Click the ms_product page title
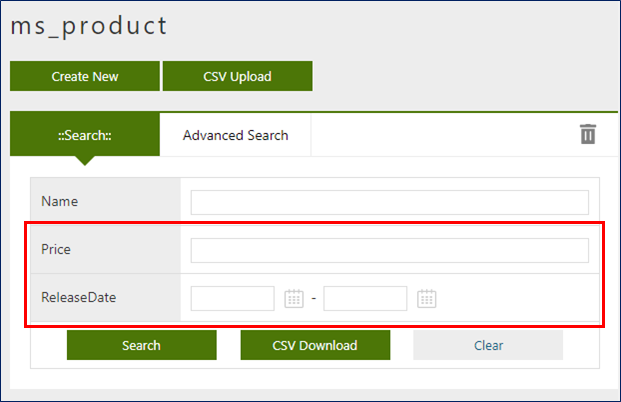The image size is (621, 402). pyautogui.click(x=89, y=26)
